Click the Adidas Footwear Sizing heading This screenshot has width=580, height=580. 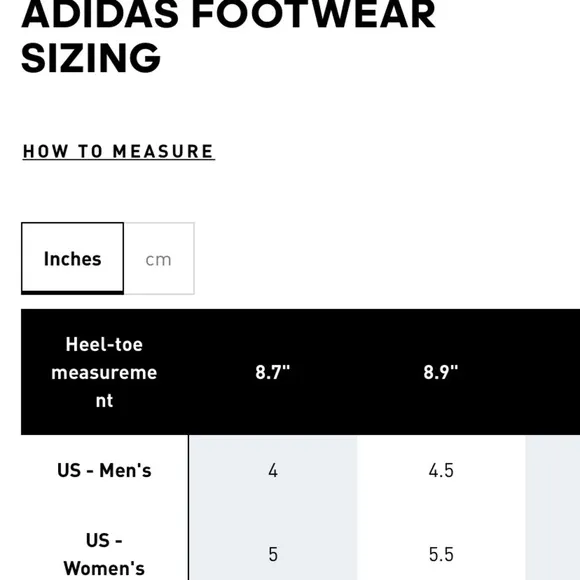[x=228, y=37]
